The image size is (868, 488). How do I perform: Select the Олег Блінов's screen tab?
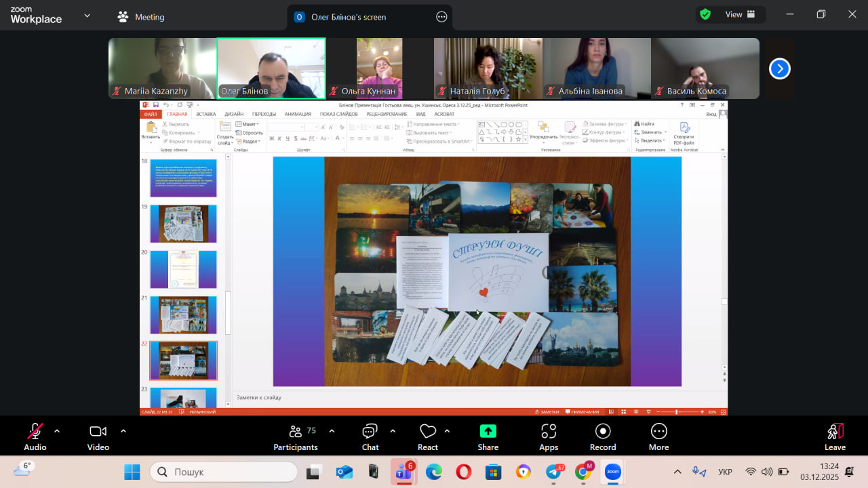tap(349, 17)
